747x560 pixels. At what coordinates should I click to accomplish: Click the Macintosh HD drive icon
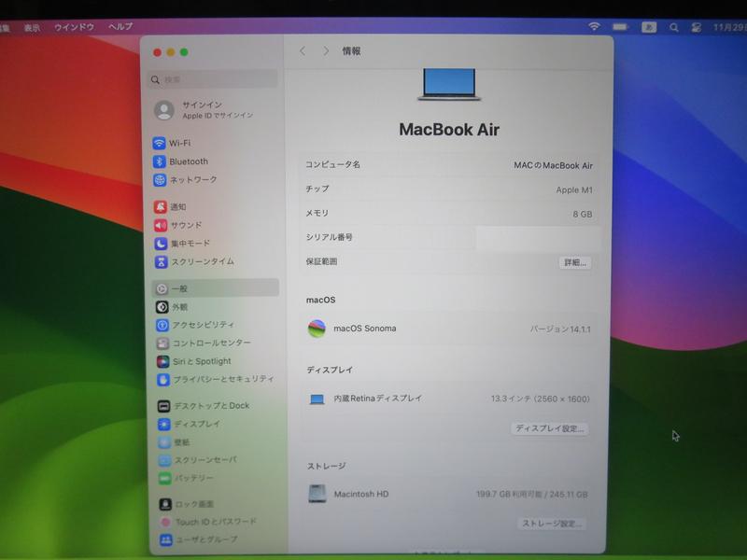(x=317, y=494)
